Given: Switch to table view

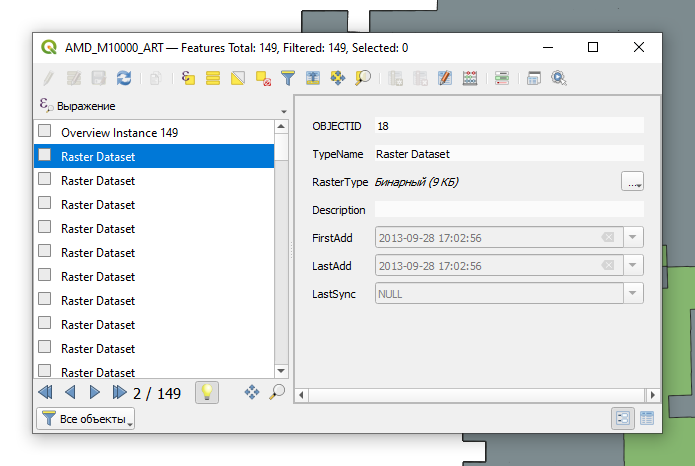Looking at the screenshot, I should click(x=647, y=418).
